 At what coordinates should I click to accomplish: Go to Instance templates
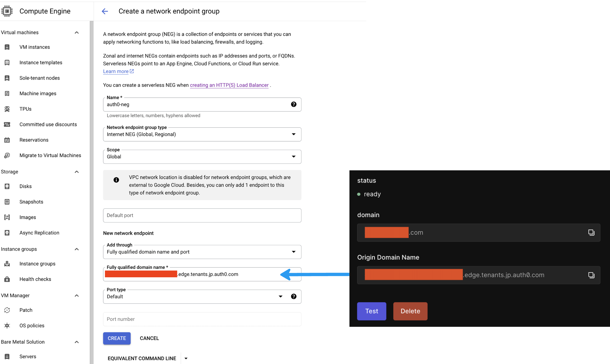[41, 62]
